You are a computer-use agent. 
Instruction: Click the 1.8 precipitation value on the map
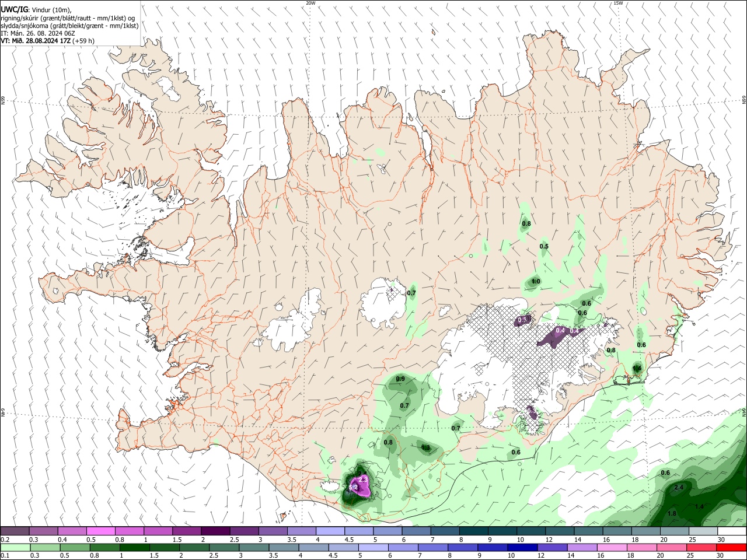pyautogui.click(x=672, y=513)
